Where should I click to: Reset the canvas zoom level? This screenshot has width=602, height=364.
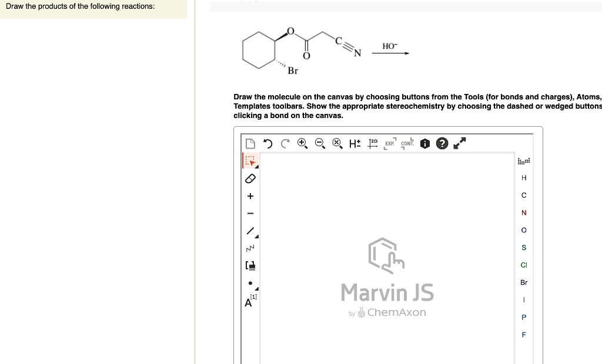[337, 143]
